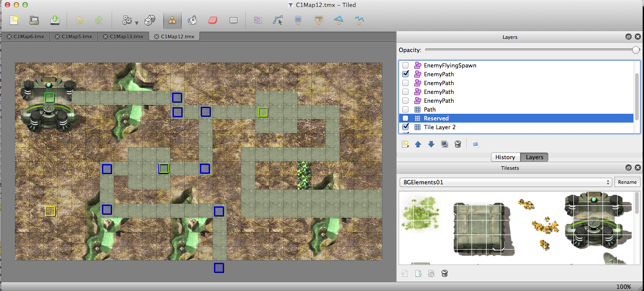This screenshot has width=644, height=291.
Task: Enable visibility checkbox for the Path layer
Action: [x=405, y=109]
